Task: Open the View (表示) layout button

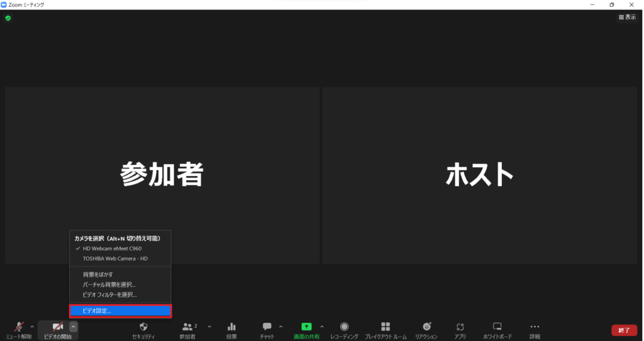Action: tap(628, 18)
